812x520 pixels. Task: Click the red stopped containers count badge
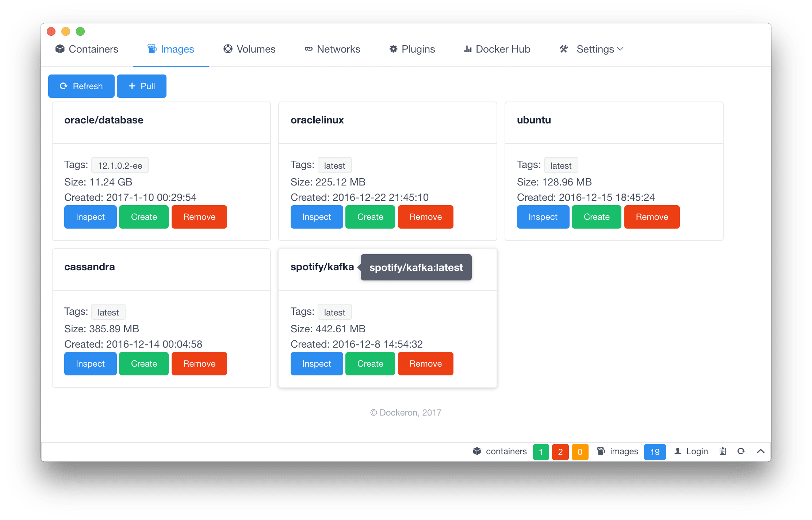(560, 452)
